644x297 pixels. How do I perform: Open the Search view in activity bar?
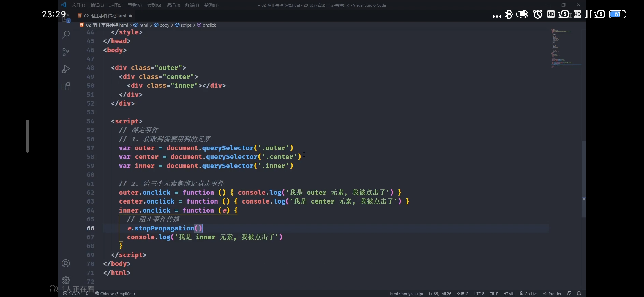pos(66,35)
